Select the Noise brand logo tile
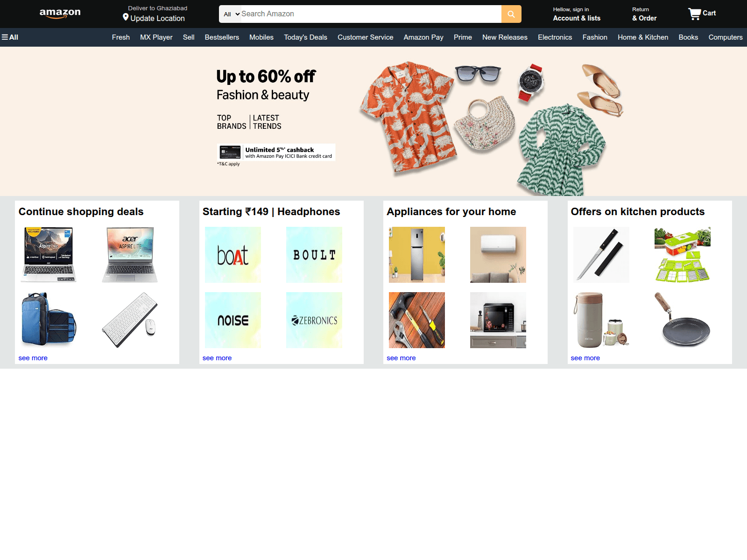This screenshot has width=747, height=560. coord(233,320)
